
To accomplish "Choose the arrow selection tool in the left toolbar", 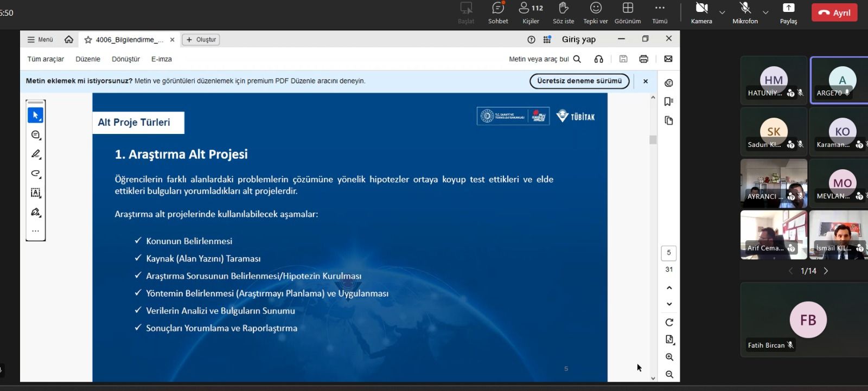I will [36, 116].
